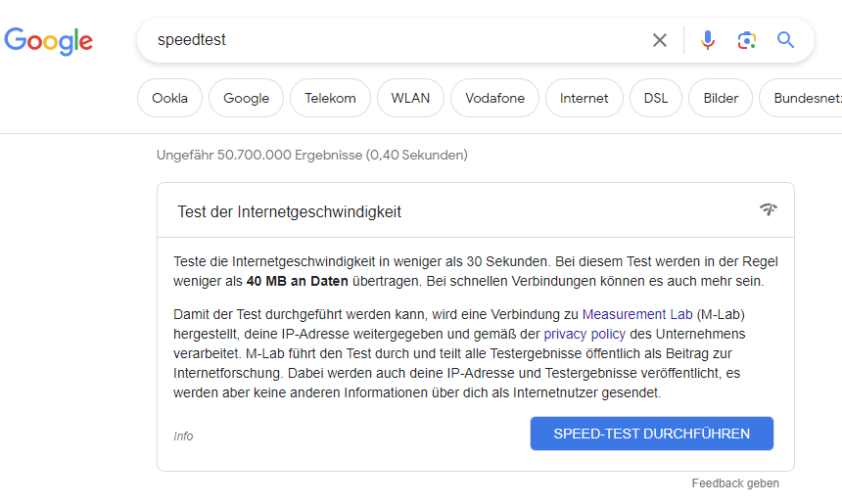Screen dimensions: 842x504
Task: Click the bold text 40 MB an Daten
Action: (x=297, y=281)
